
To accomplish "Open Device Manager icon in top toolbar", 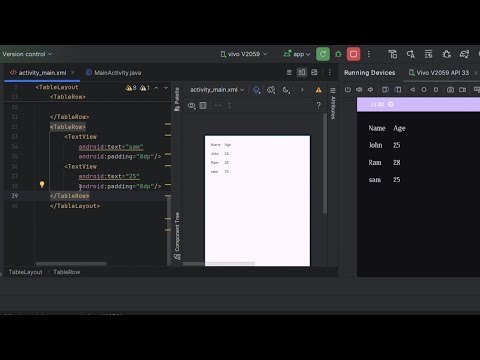I will click(393, 54).
